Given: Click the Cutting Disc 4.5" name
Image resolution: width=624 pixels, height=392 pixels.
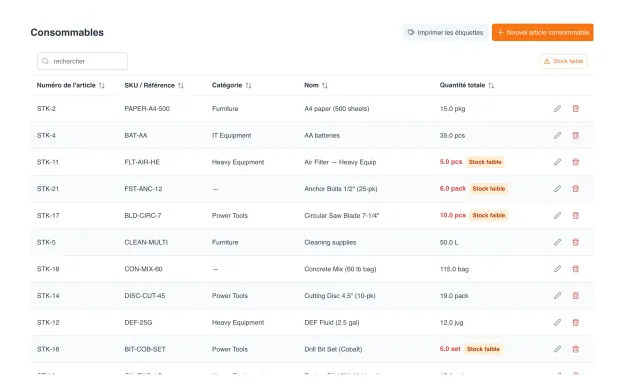Looking at the screenshot, I should tap(340, 296).
